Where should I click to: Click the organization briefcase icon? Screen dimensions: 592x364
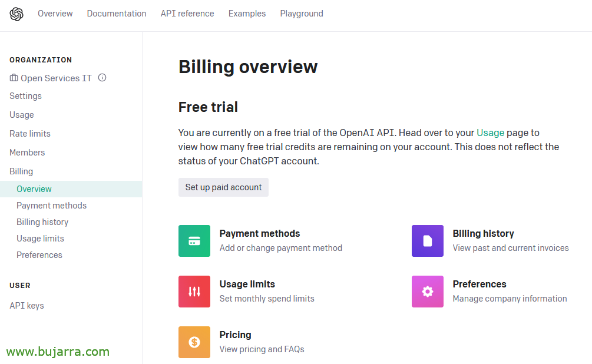[14, 78]
